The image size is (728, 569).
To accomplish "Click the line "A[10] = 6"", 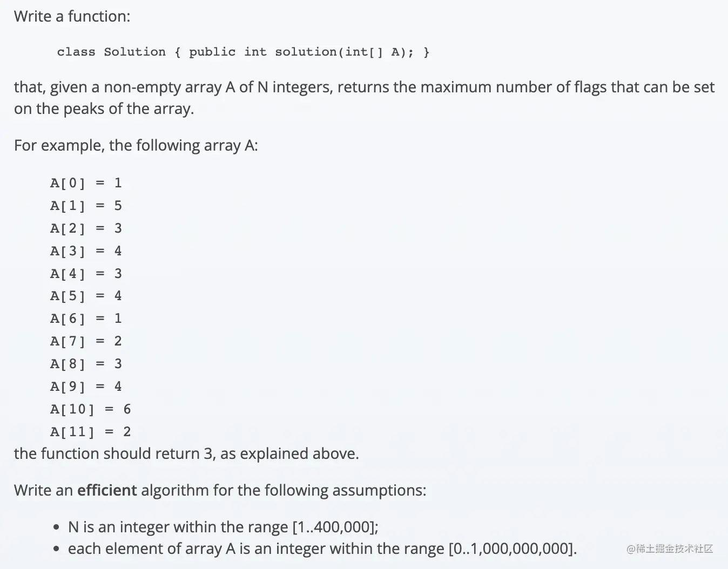I will coord(90,409).
